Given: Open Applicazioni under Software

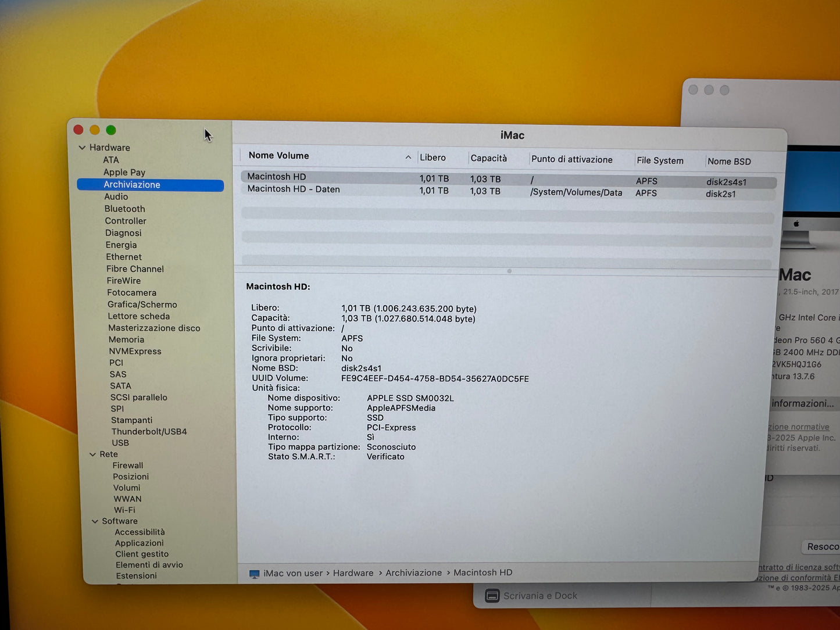Looking at the screenshot, I should tap(139, 543).
